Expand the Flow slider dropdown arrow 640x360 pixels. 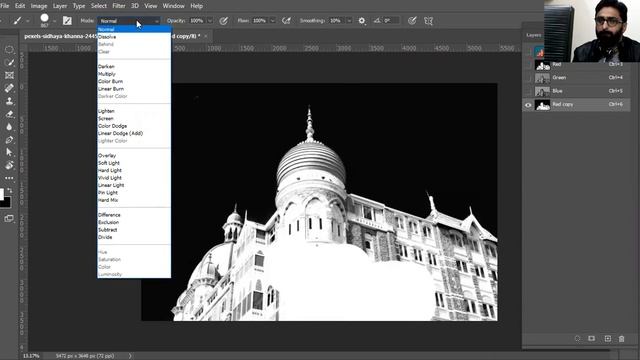272,21
